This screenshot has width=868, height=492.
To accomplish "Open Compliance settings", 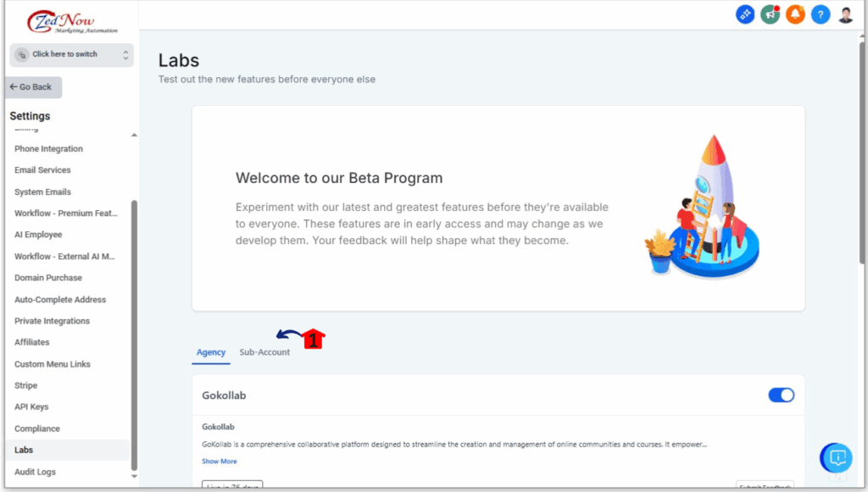I will pyautogui.click(x=37, y=429).
